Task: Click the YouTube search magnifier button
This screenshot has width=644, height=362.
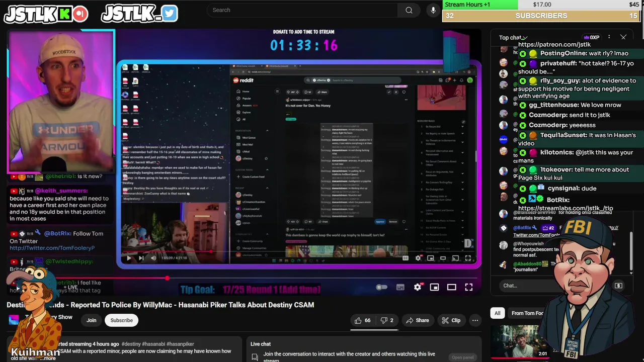Action: pyautogui.click(x=409, y=10)
